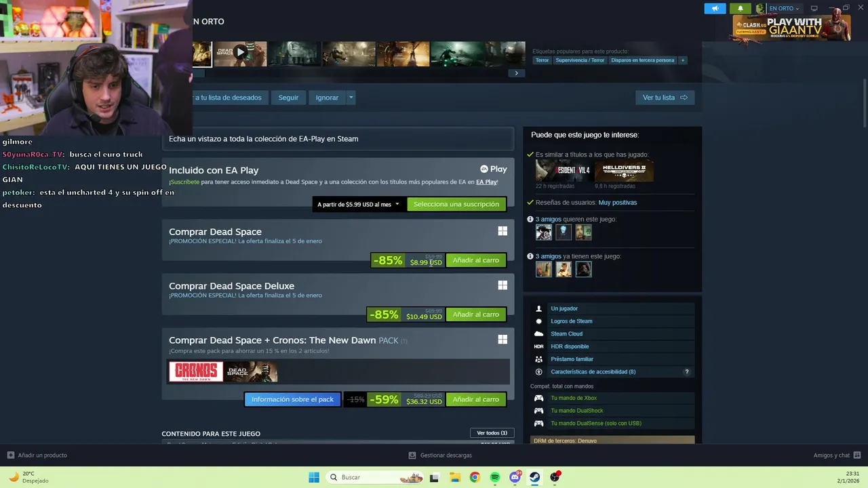868x488 pixels.
Task: Open Spotify from the taskbar
Action: (495, 477)
